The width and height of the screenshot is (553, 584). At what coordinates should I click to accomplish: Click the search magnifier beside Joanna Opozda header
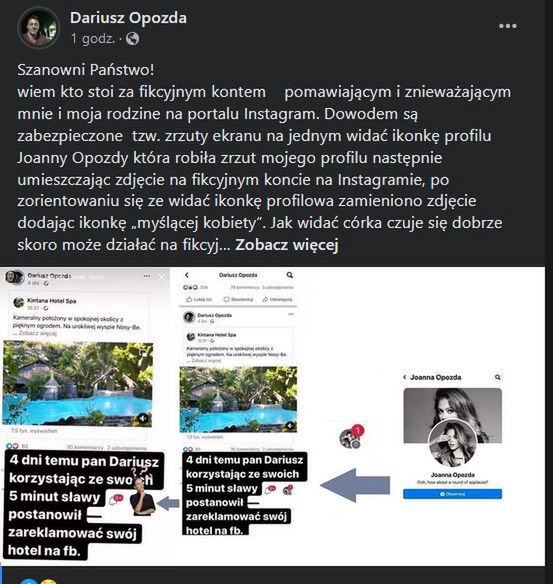(x=498, y=377)
